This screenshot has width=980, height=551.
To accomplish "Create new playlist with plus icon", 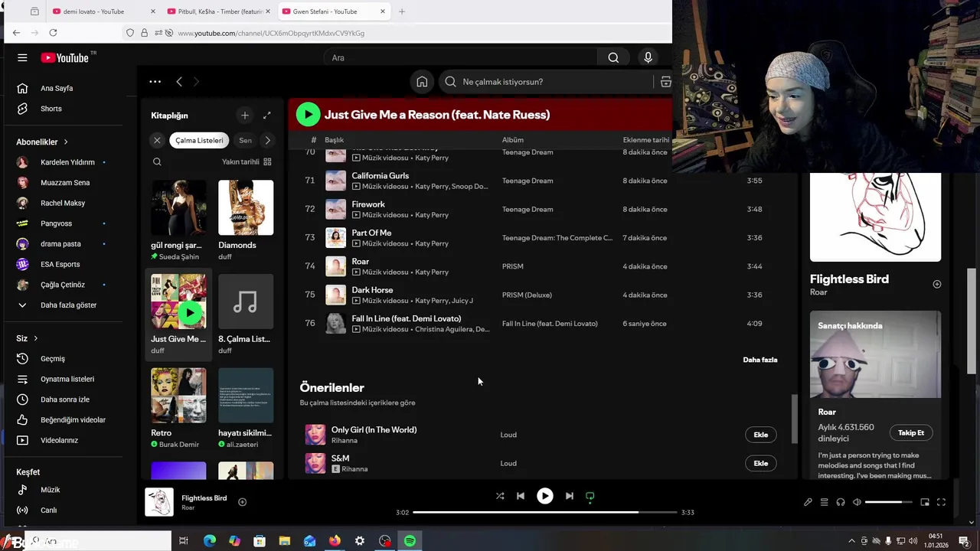I will [245, 116].
